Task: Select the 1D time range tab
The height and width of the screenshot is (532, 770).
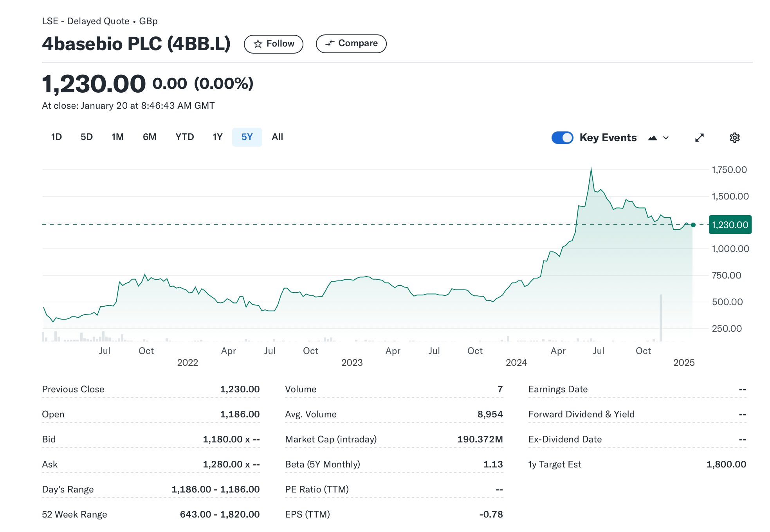Action: point(56,137)
